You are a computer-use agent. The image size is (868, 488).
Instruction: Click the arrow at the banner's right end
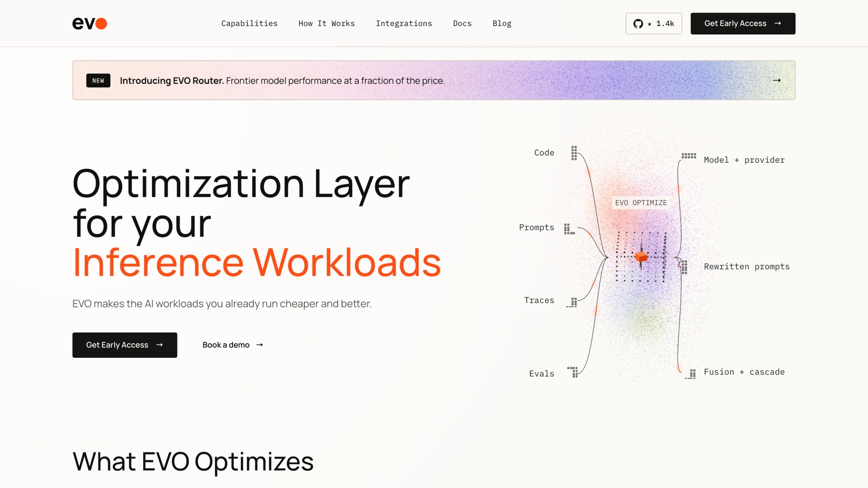[x=777, y=80]
